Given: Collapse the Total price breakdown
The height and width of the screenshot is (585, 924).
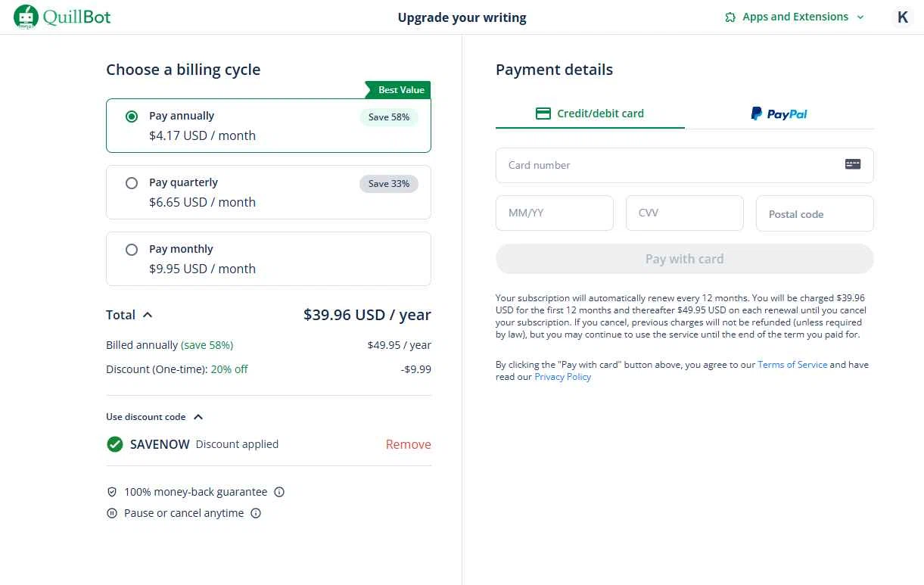Looking at the screenshot, I should (x=148, y=315).
